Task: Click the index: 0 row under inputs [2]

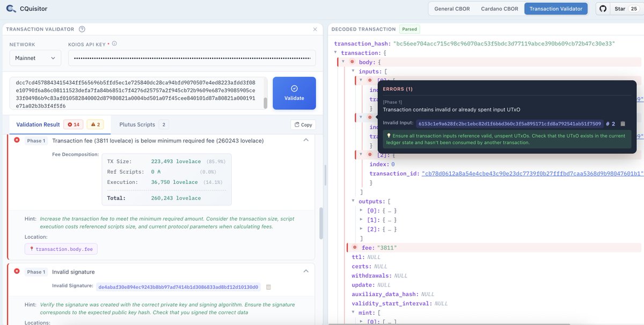Action: click(382, 164)
